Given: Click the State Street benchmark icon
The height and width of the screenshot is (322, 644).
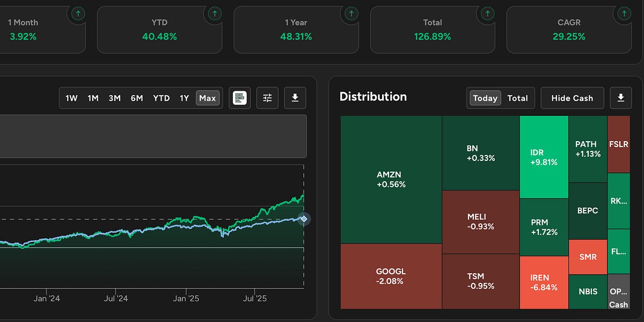Looking at the screenshot, I should point(239,98).
